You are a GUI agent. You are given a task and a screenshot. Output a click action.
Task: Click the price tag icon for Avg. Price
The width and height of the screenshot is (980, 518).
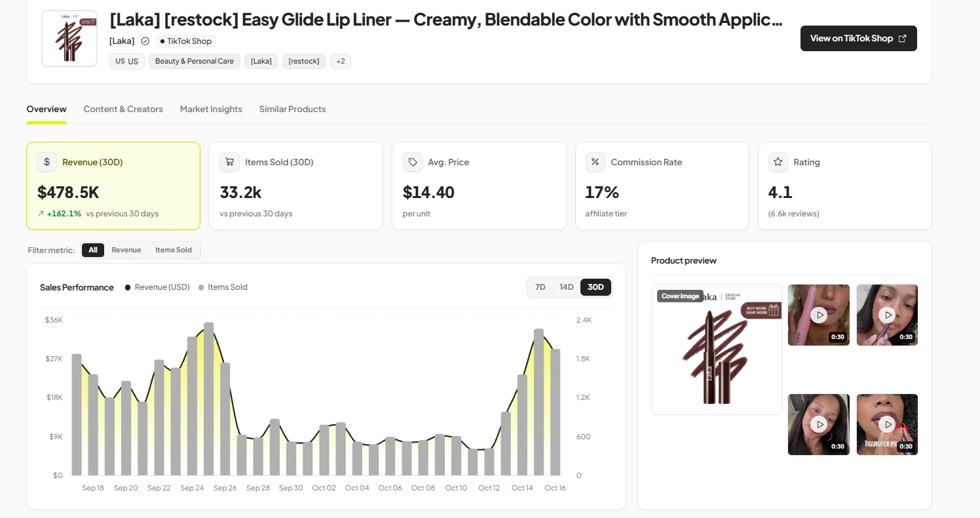(413, 162)
